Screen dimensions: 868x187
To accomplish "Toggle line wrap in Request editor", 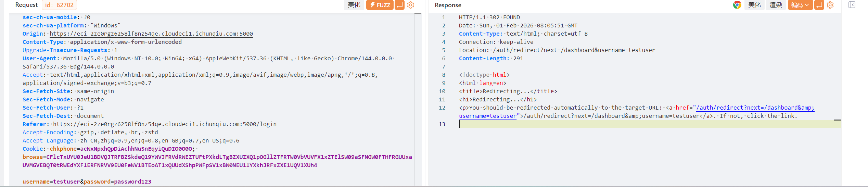I will [399, 5].
